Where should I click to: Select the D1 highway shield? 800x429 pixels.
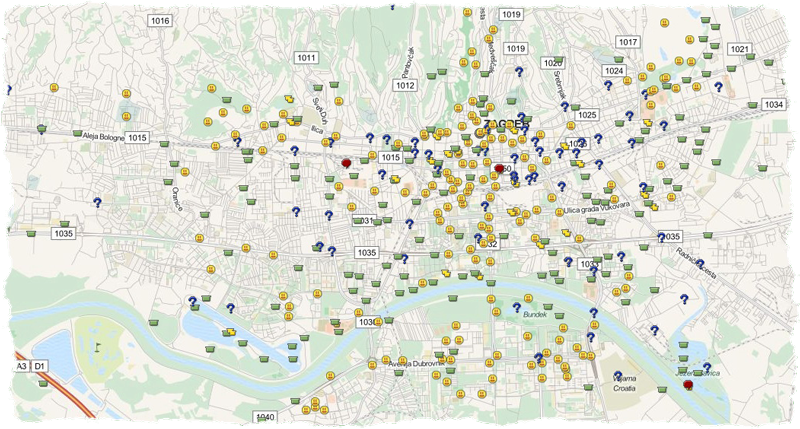click(x=41, y=367)
